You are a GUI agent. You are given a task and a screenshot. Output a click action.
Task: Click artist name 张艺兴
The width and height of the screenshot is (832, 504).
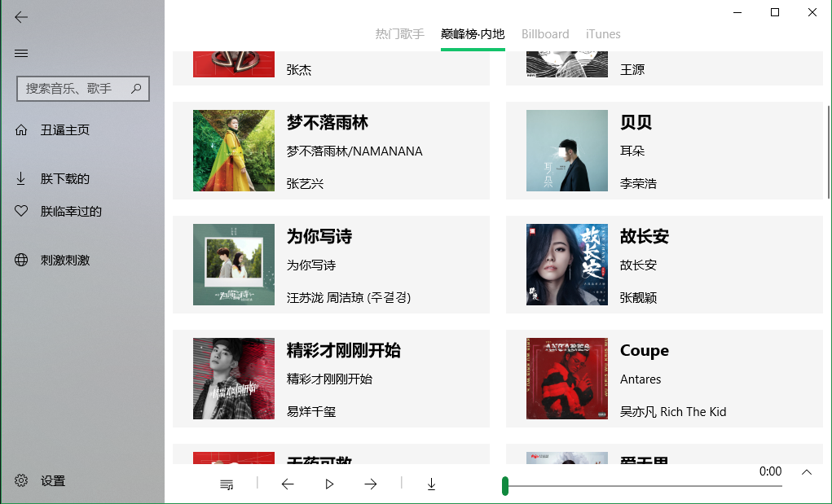coord(305,184)
